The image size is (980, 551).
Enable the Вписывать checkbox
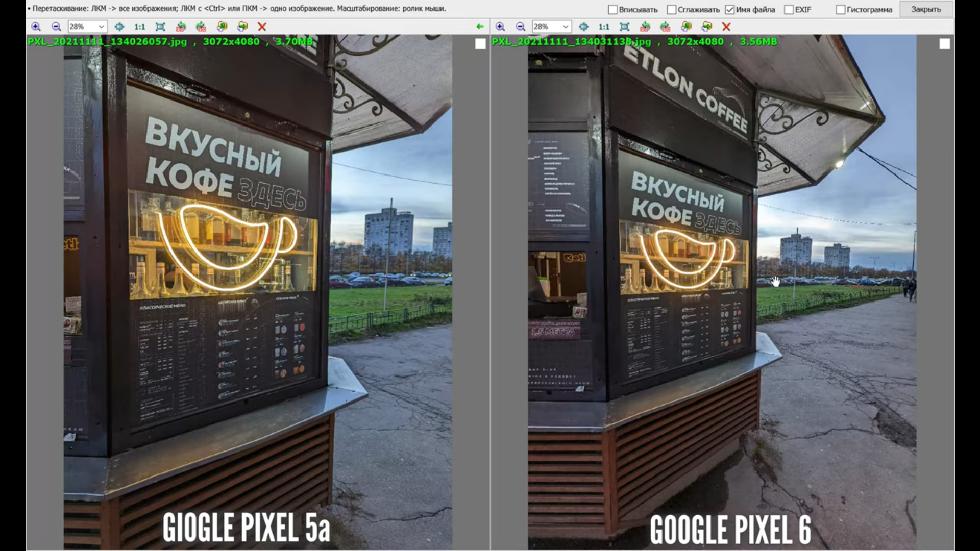[613, 10]
